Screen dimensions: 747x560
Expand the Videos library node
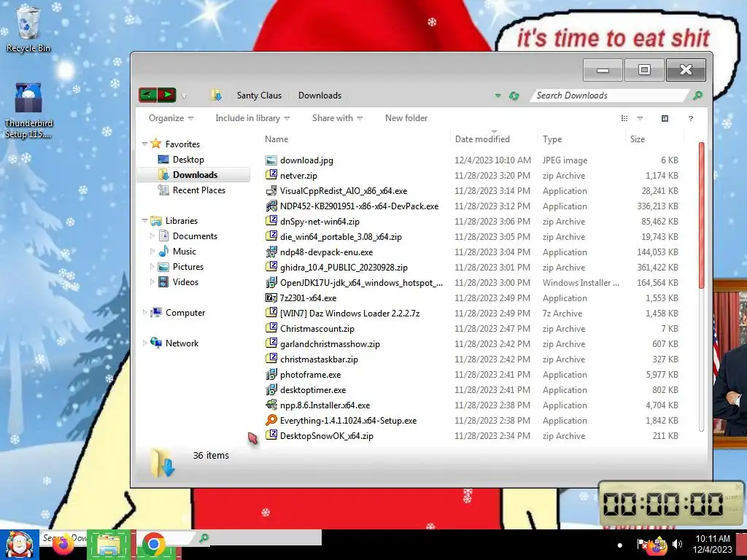152,282
